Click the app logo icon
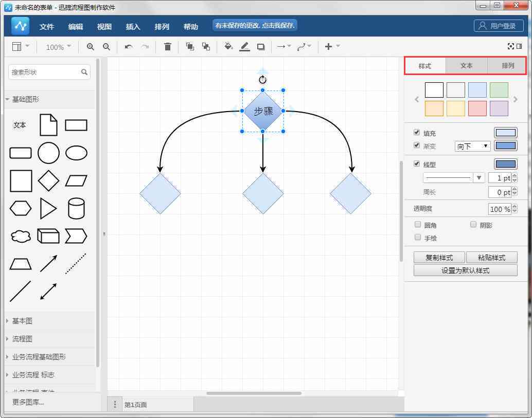 click(21, 26)
